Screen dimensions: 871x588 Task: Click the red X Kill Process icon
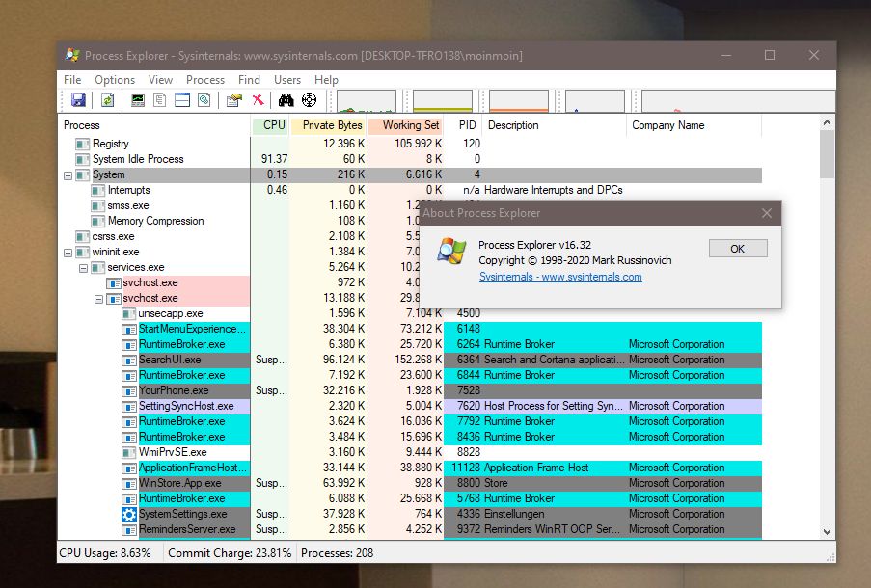(x=258, y=100)
